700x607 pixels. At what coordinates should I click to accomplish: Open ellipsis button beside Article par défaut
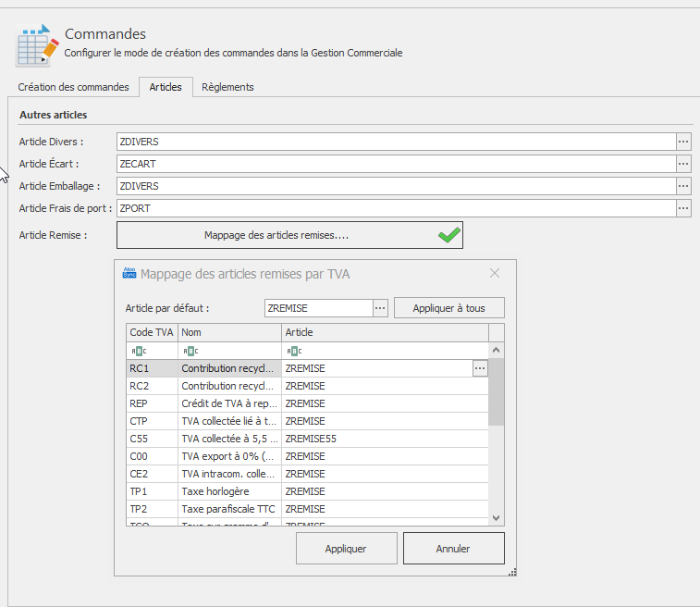coord(380,308)
